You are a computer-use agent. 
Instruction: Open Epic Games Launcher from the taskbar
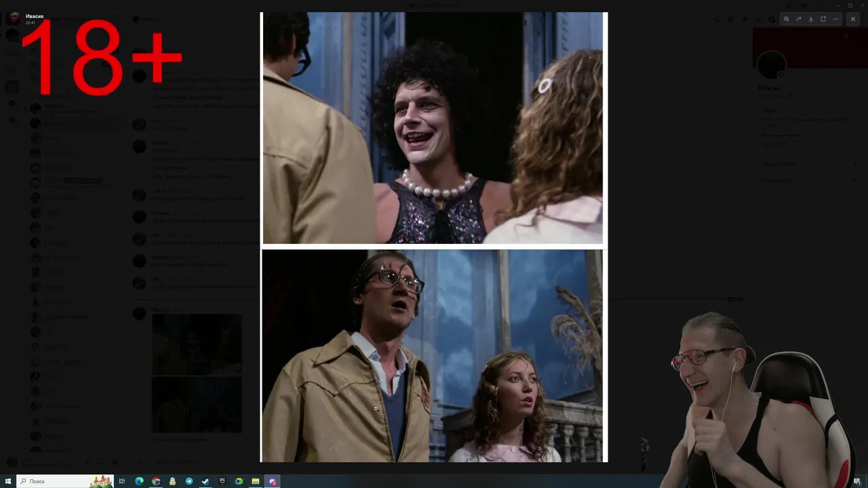[222, 481]
